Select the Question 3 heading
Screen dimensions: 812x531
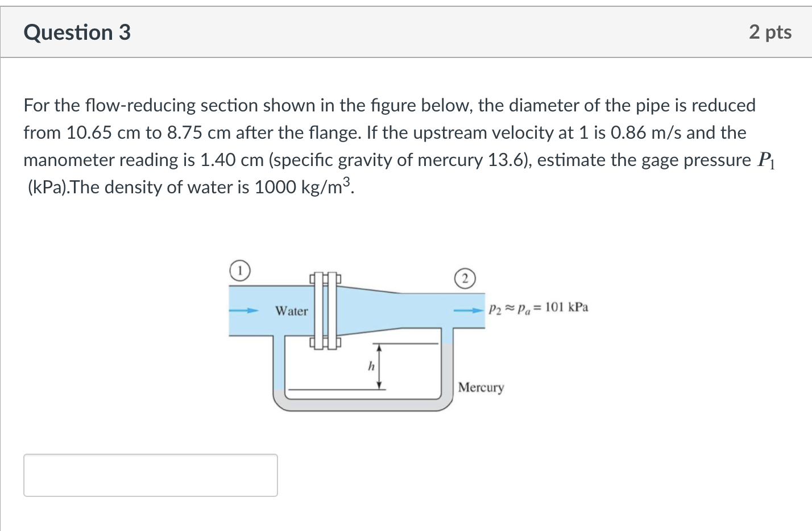77,32
